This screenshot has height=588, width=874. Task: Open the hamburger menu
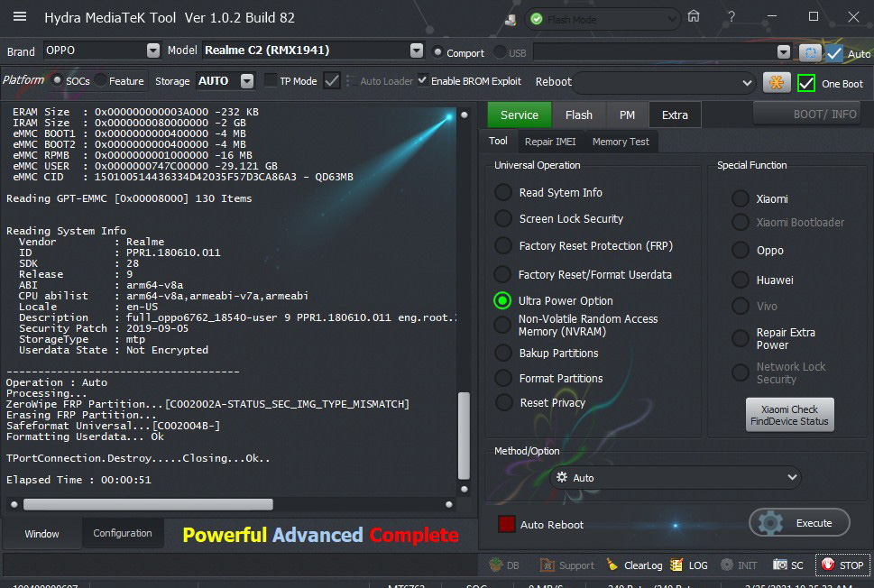20,17
